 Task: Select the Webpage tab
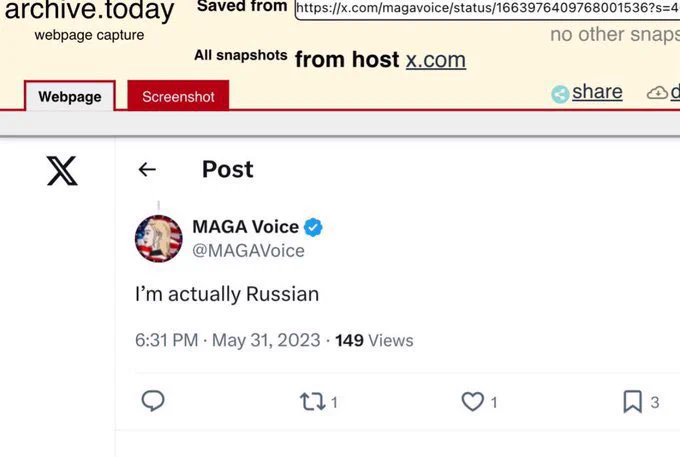[x=70, y=96]
